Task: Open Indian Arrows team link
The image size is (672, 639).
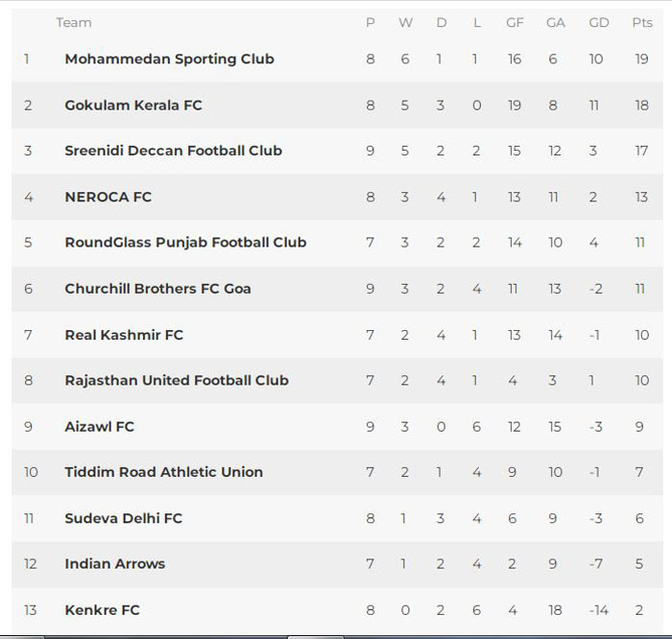Action: (115, 563)
